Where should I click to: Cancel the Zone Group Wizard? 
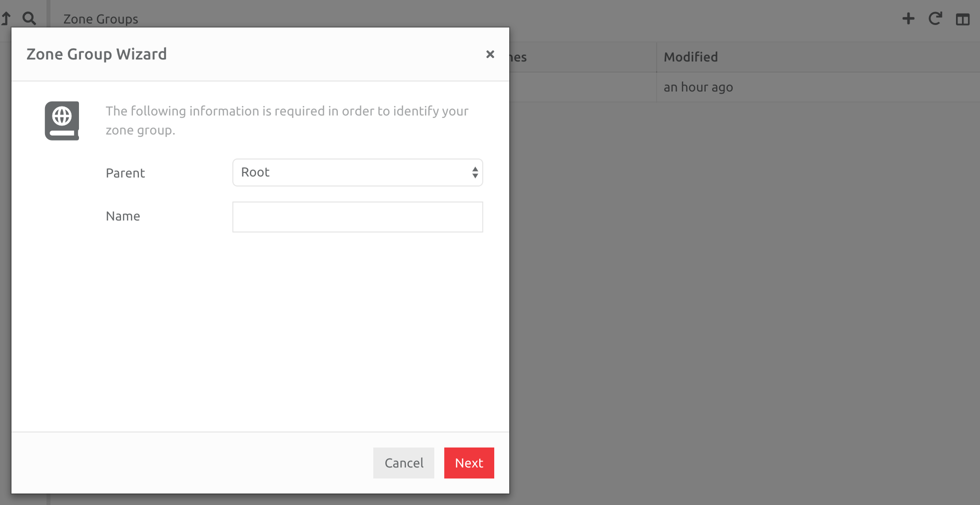[403, 462]
